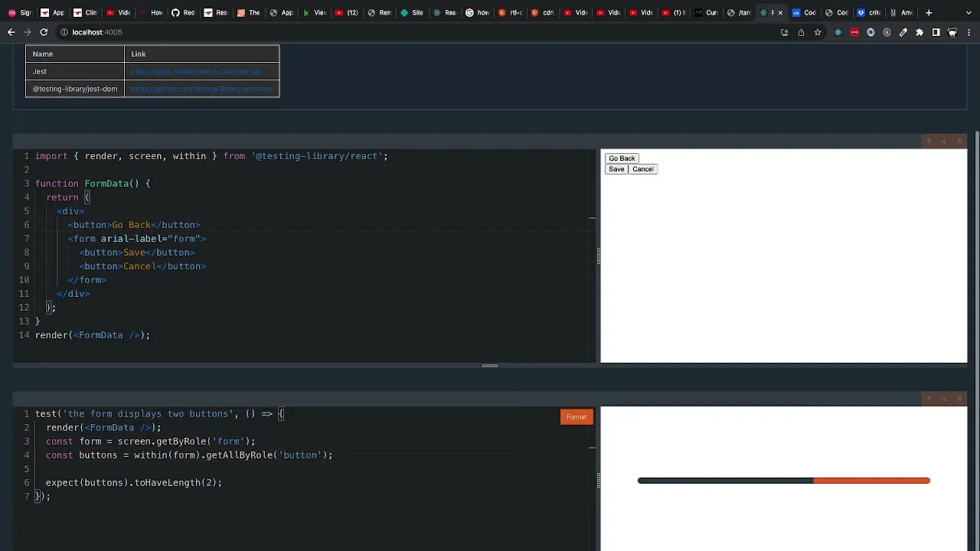
Task: Click the browser Forward arrow
Action: click(28, 32)
